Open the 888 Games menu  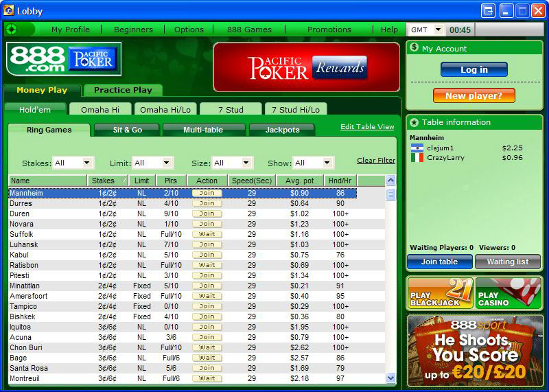click(x=249, y=30)
